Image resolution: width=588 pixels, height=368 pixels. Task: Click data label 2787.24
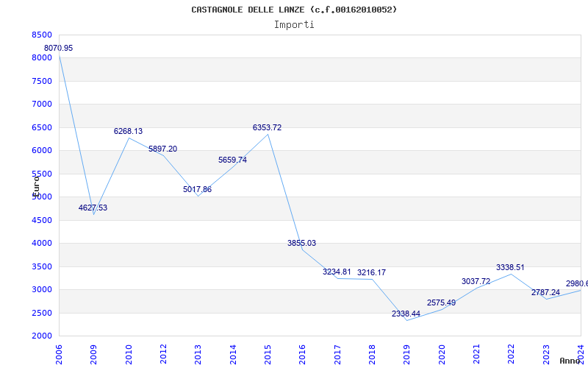pyautogui.click(x=545, y=292)
